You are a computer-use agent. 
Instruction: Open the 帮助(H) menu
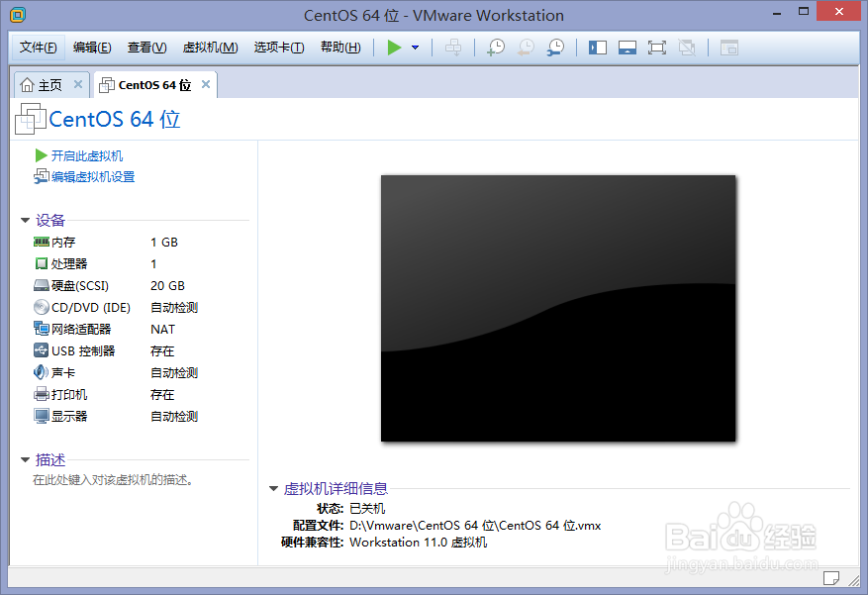point(340,48)
